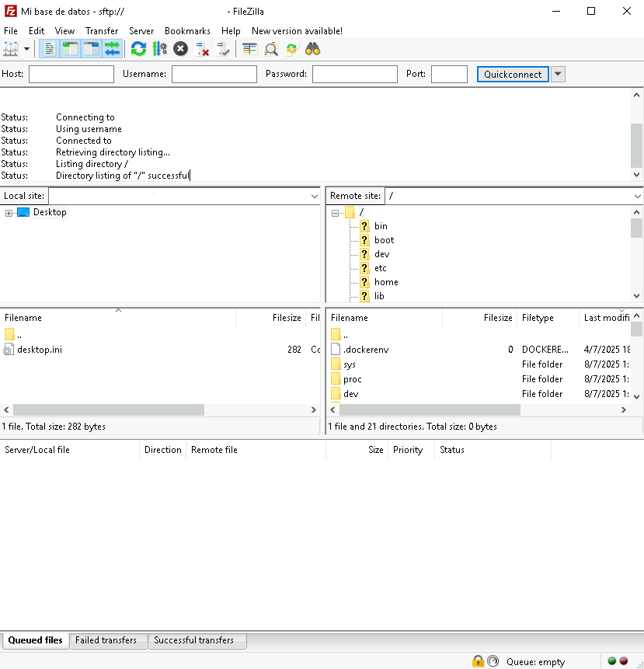Go to parent folder in local list

[14, 335]
